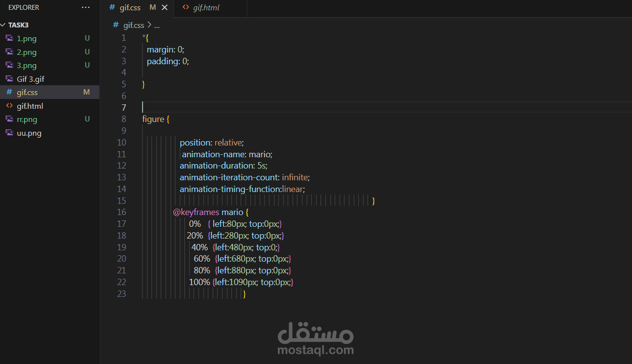
Task: Close the gif.css tab
Action: point(164,8)
